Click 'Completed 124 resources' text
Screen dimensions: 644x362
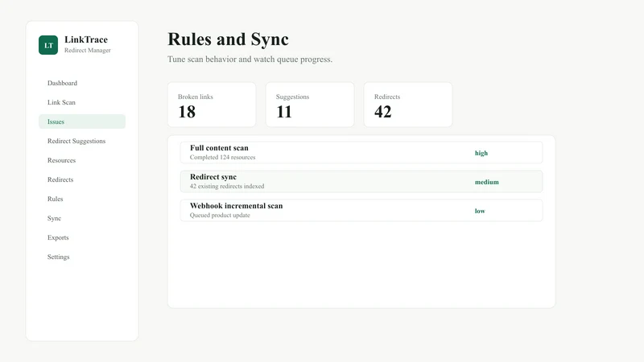tap(223, 157)
